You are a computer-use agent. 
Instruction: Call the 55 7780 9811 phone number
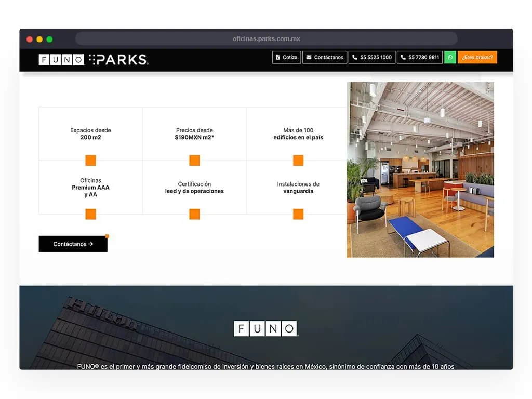[x=419, y=57]
